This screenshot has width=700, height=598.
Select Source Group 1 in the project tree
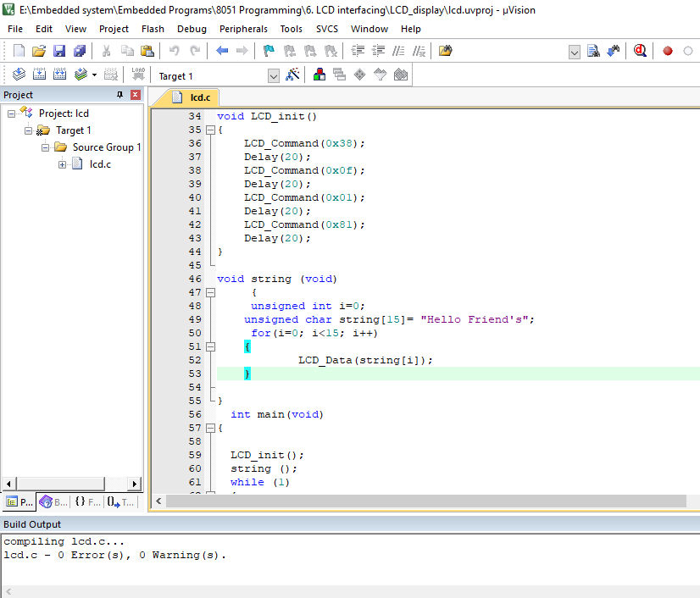107,147
